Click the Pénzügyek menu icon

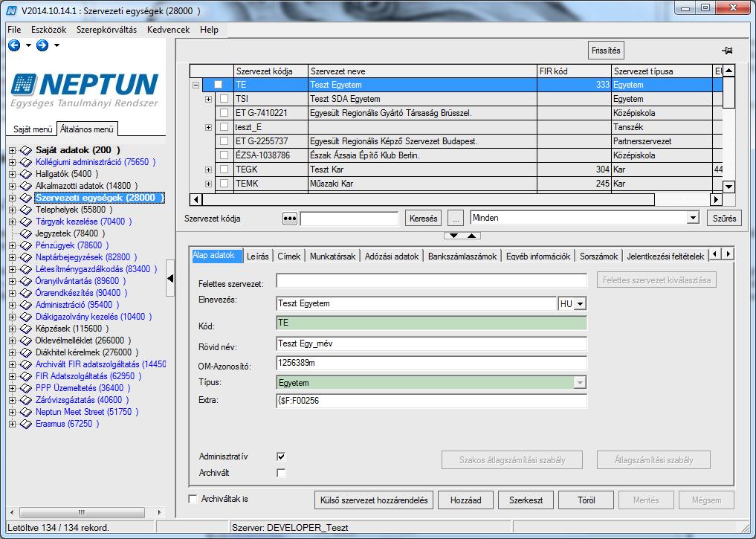point(25,245)
